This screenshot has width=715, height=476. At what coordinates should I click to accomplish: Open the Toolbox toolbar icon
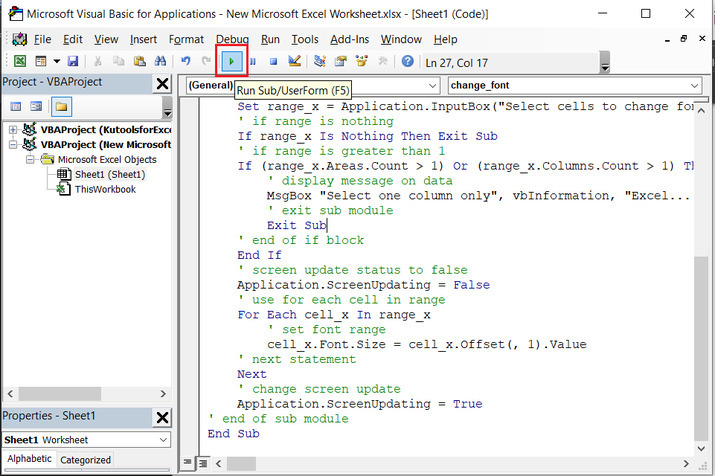coord(383,61)
